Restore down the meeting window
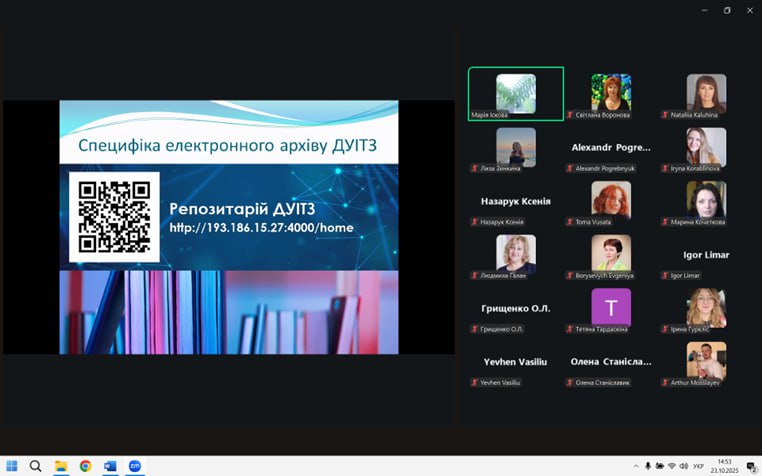 tap(727, 10)
